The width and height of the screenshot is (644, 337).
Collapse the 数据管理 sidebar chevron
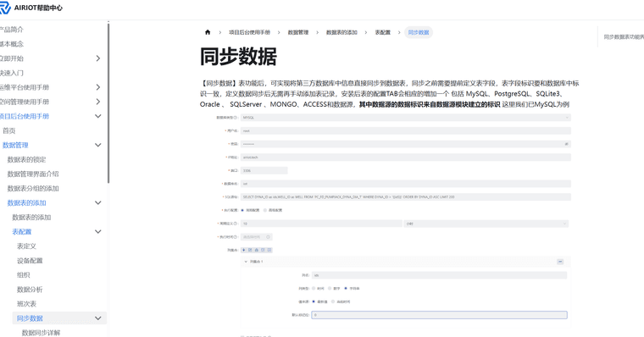click(97, 145)
